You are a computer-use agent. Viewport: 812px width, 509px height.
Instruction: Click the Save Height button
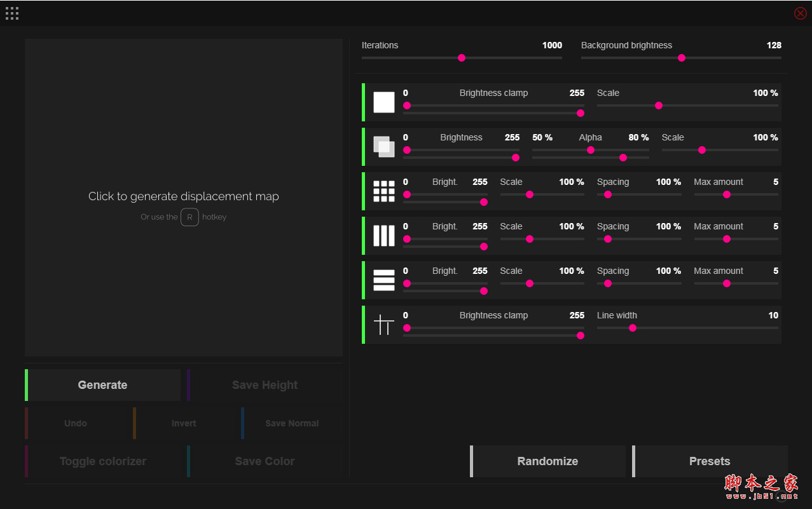[265, 384]
